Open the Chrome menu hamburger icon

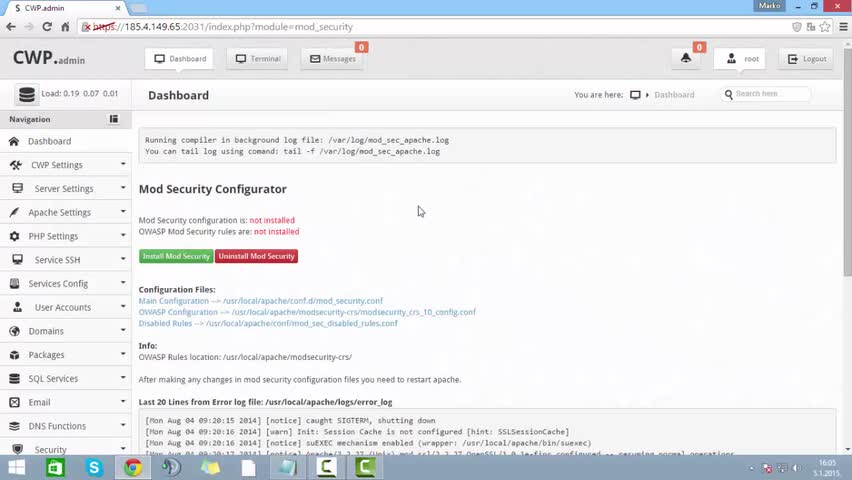click(843, 27)
